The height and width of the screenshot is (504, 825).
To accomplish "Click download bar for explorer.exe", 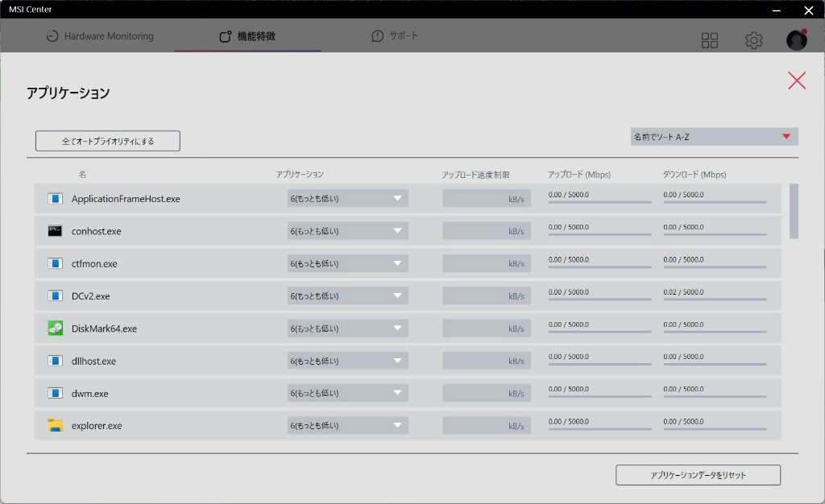I will coord(715,429).
